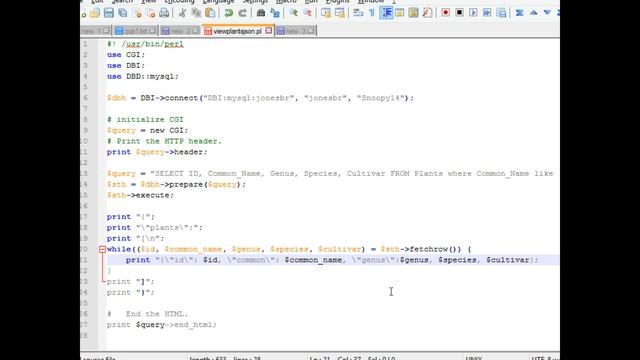640x360 pixels.
Task: Toggle the highlighted indent guide button
Action: [x=386, y=13]
